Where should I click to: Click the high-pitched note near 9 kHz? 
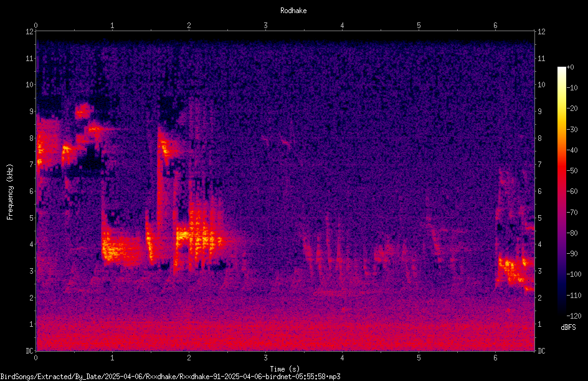tap(83, 112)
